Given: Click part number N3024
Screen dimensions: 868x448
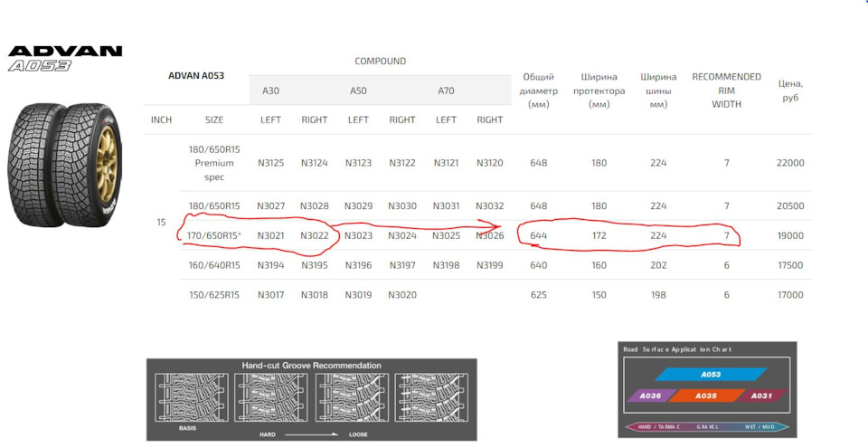Looking at the screenshot, I should point(401,235).
